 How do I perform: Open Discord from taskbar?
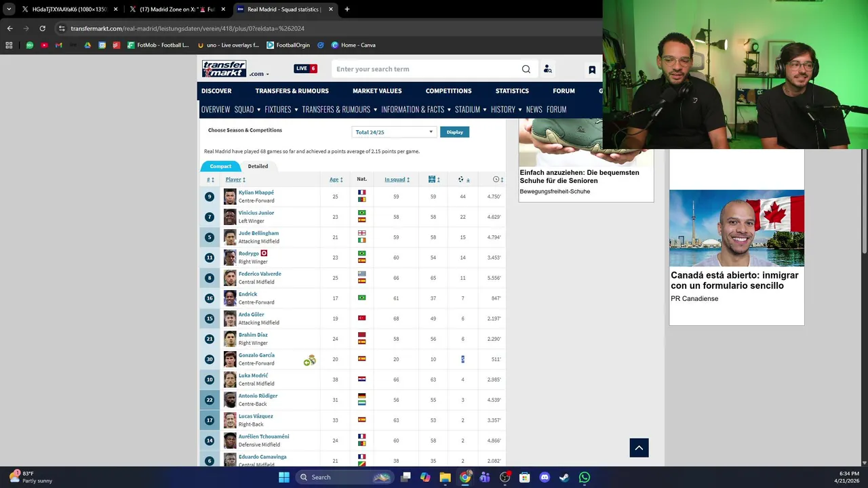coord(545,477)
